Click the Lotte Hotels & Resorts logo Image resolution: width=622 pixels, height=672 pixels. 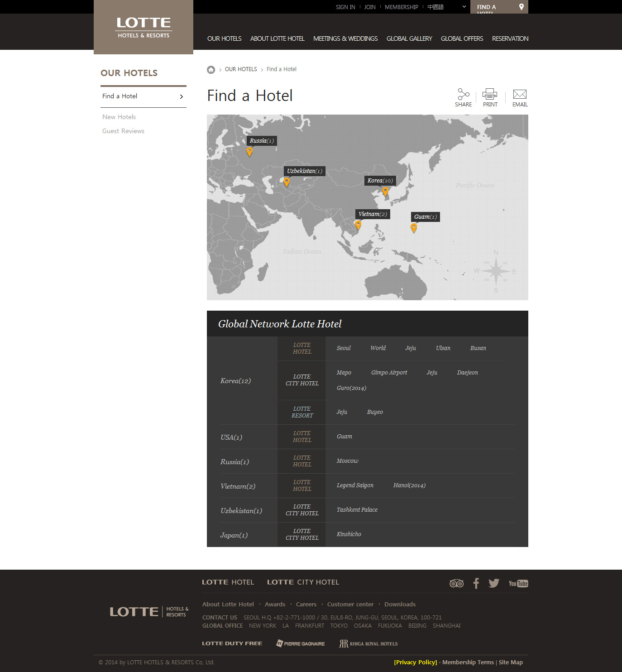(x=144, y=28)
